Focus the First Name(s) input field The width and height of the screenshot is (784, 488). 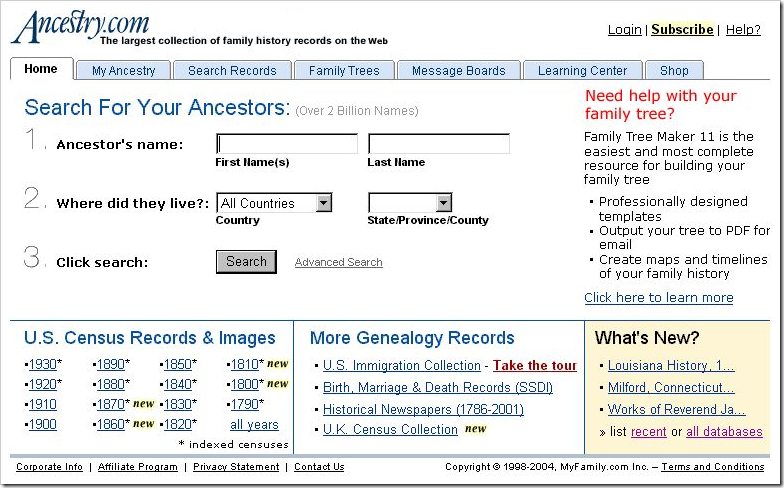point(287,144)
